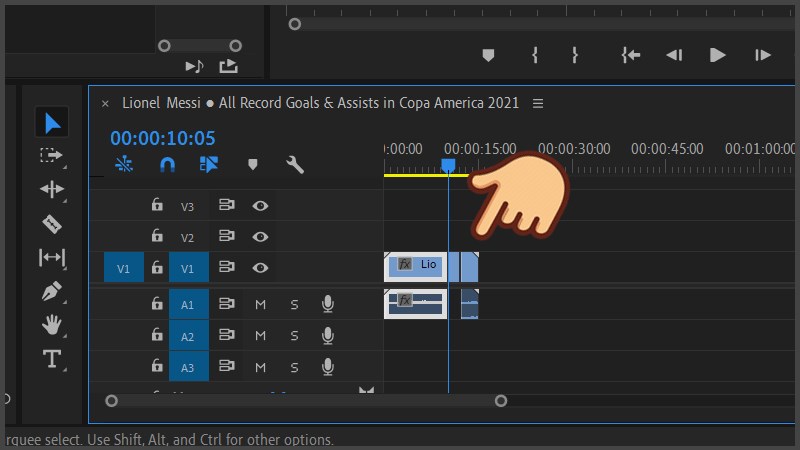Open the sequence panel menu
This screenshot has height=450, width=800.
point(538,104)
